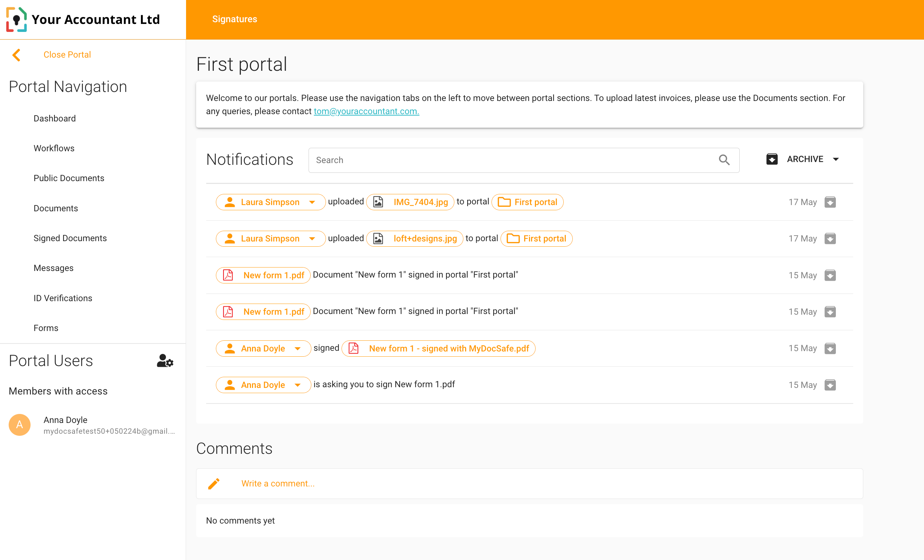Image resolution: width=924 pixels, height=560 pixels.
Task: Click the search magnifier icon in Notifications
Action: coord(724,160)
